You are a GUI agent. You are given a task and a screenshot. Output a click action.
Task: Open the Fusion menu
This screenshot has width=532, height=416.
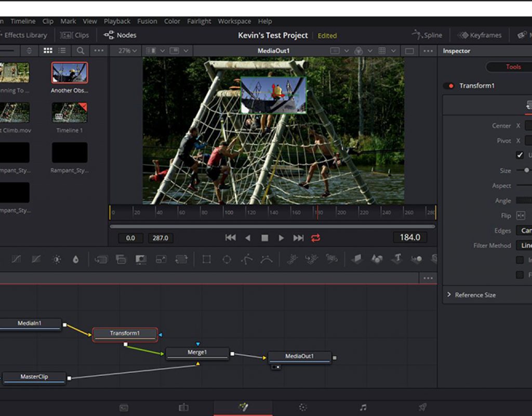point(147,21)
